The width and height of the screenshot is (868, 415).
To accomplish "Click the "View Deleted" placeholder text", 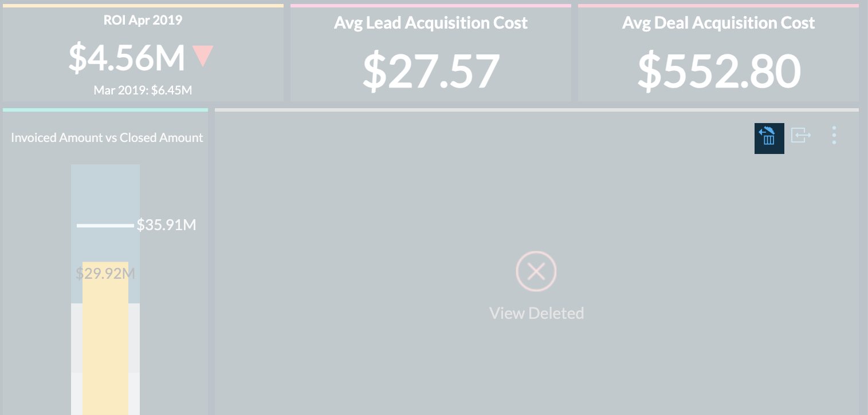I will [536, 313].
